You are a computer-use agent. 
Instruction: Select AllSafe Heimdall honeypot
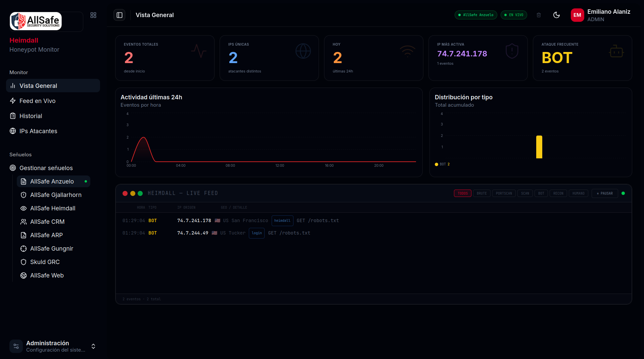tap(54, 208)
